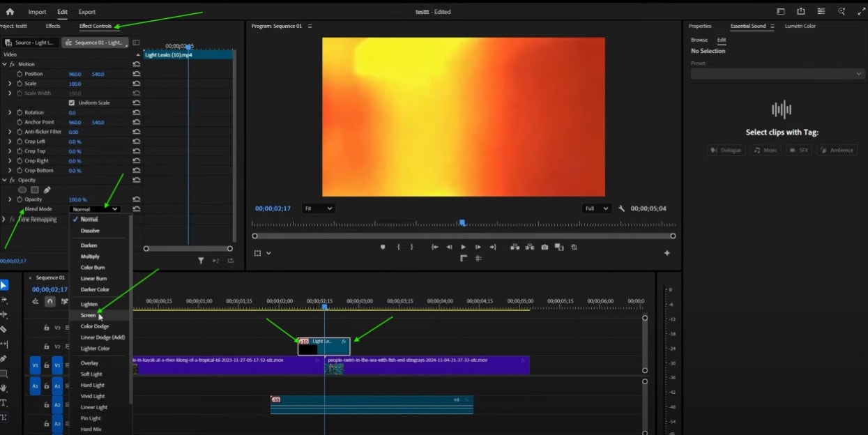Play the sequence in Program monitor

pos(463,247)
